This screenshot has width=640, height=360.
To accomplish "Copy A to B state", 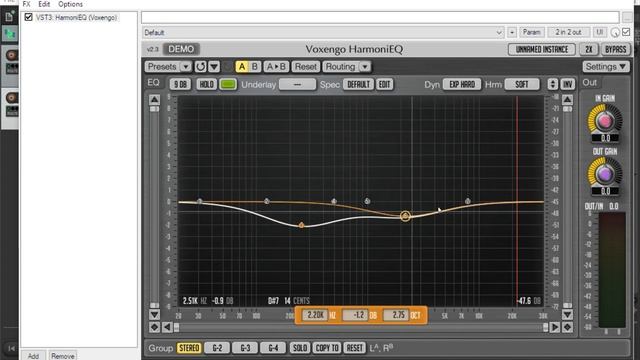I will coord(276,67).
